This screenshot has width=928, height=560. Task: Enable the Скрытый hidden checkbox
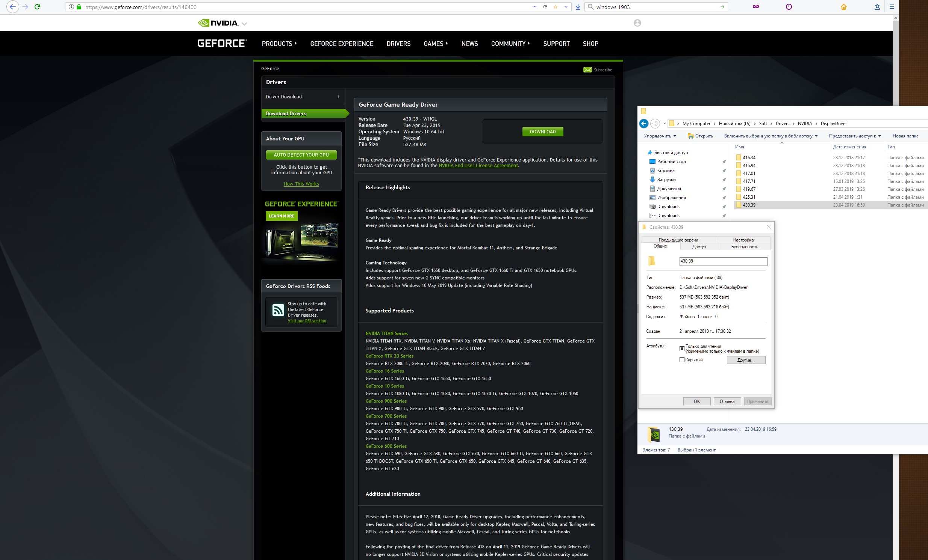point(682,360)
